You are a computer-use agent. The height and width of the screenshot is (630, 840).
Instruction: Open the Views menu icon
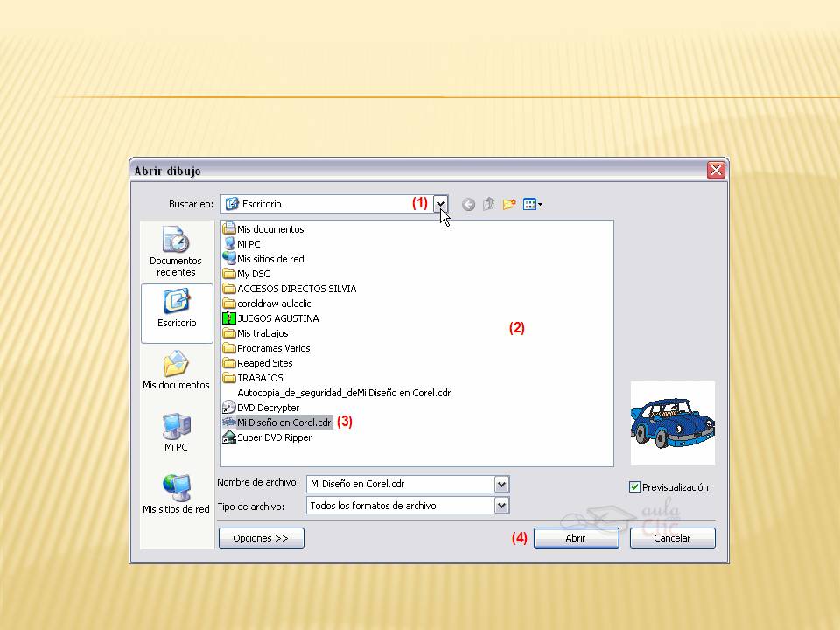tap(533, 204)
